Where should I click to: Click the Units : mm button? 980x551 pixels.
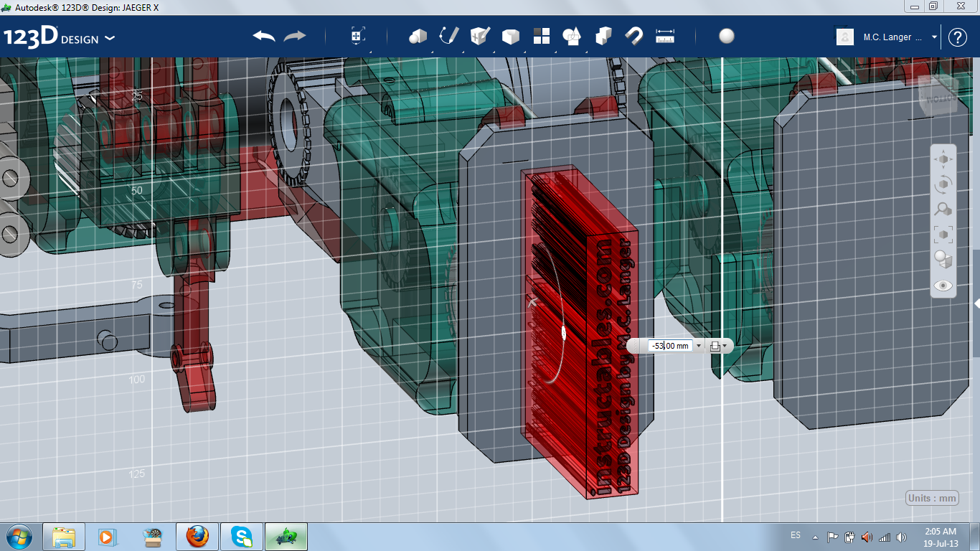(x=933, y=499)
